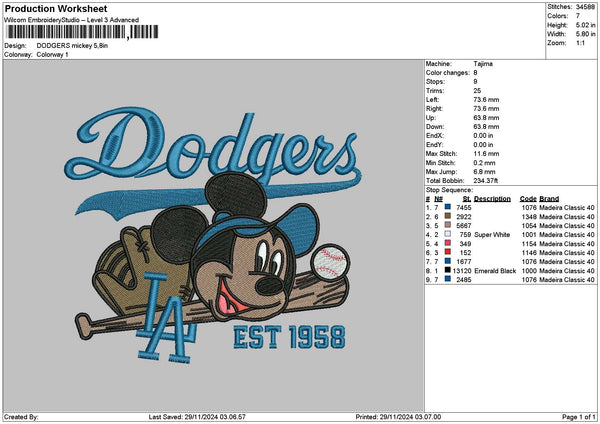600x424 pixels.
Task: Click the Created By label in footer
Action: point(21,417)
